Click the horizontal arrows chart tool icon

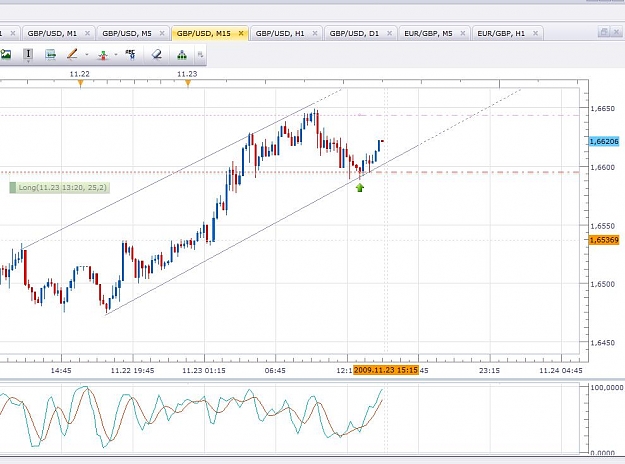[51, 55]
